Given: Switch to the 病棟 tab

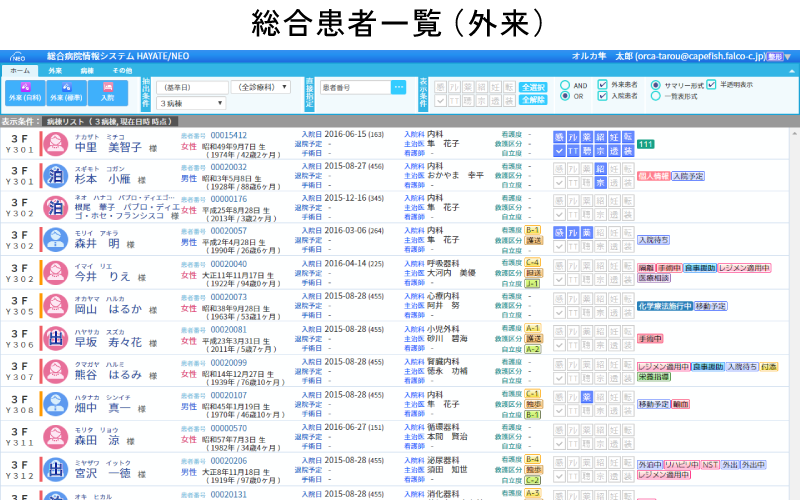Looking at the screenshot, I should (x=87, y=71).
